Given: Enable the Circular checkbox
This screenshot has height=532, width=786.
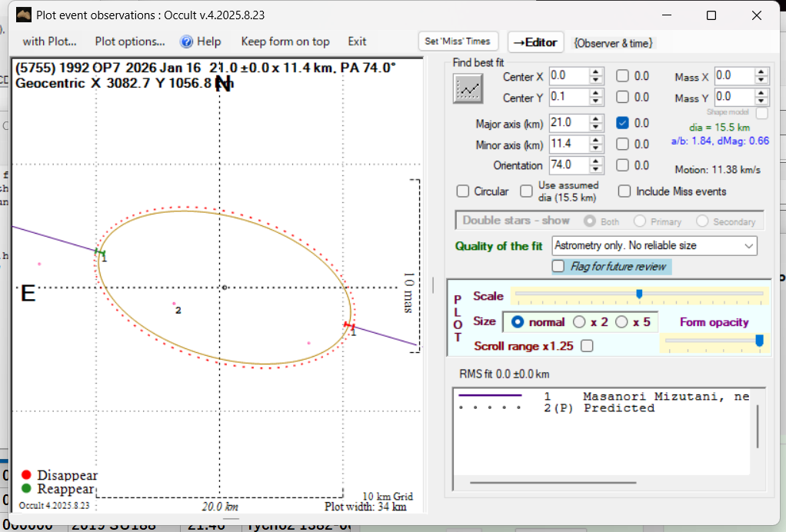Looking at the screenshot, I should pyautogui.click(x=463, y=191).
